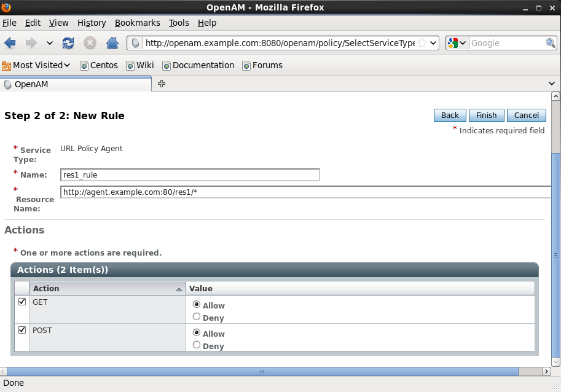Open the View menu
This screenshot has height=392, width=561.
click(58, 23)
